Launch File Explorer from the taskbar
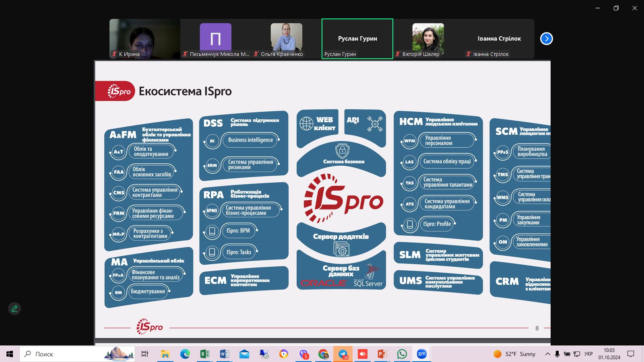The height and width of the screenshot is (362, 644). (165, 354)
